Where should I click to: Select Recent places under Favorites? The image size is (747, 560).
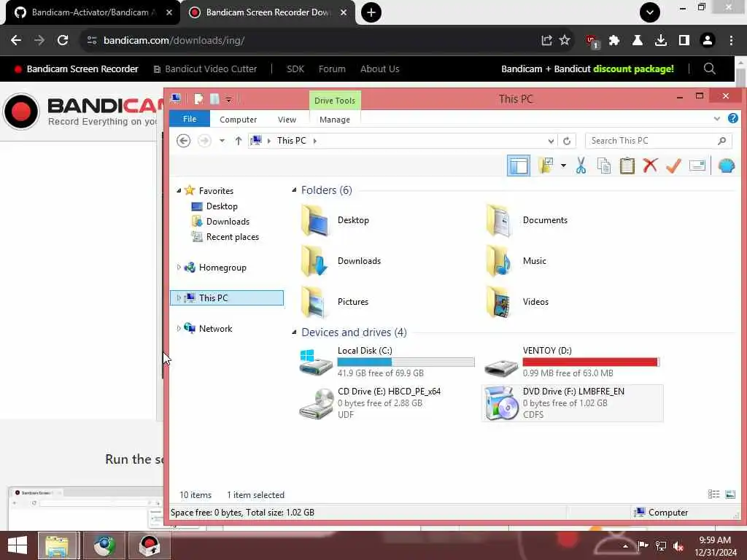point(232,237)
